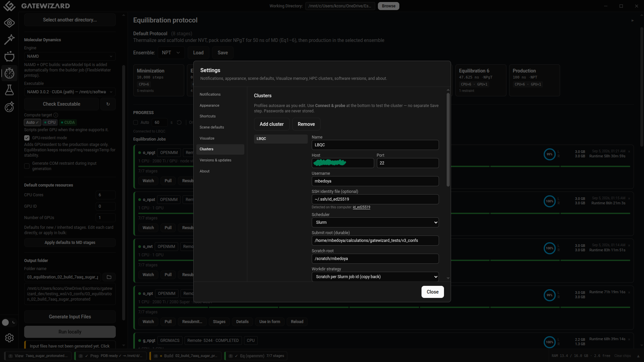Check the Auto refresh checkbox

pos(136,122)
